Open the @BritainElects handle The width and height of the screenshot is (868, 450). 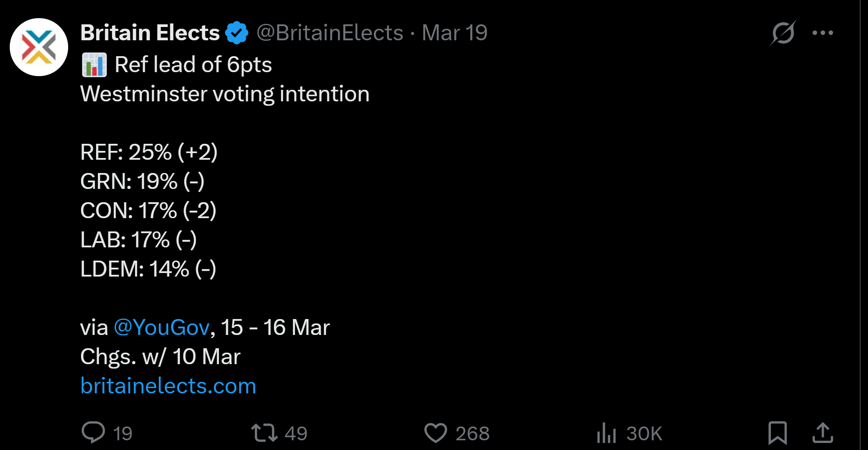coord(330,33)
